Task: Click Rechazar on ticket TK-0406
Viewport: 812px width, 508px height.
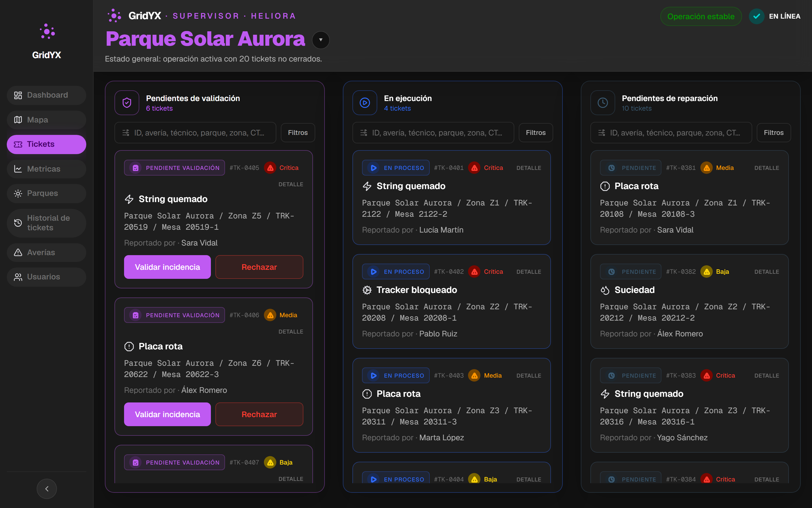Action: tap(259, 414)
